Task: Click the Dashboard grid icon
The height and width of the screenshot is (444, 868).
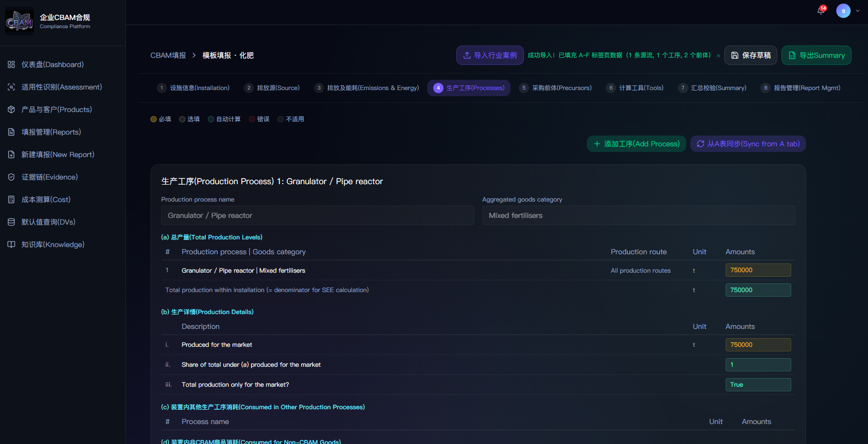Action: pos(11,64)
